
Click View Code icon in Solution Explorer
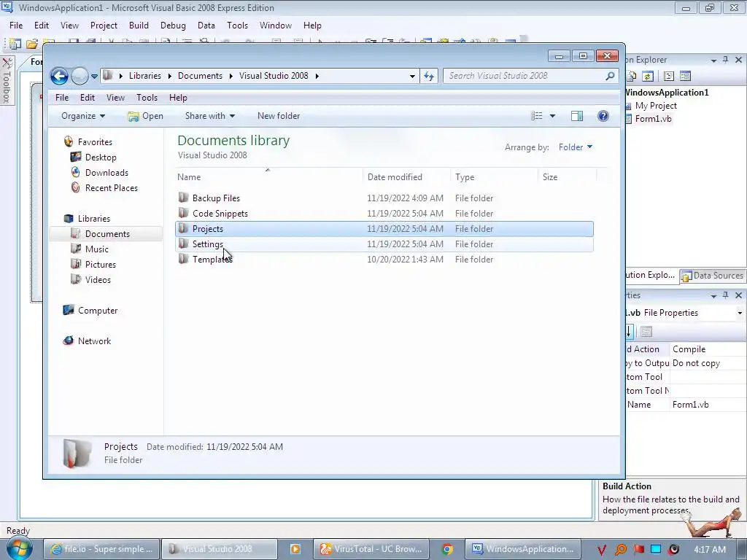coord(669,76)
